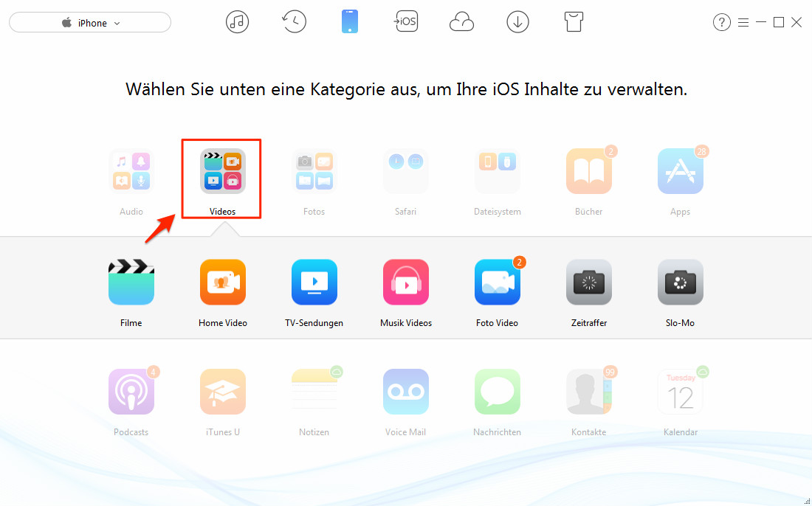Open the video download icon

click(518, 22)
